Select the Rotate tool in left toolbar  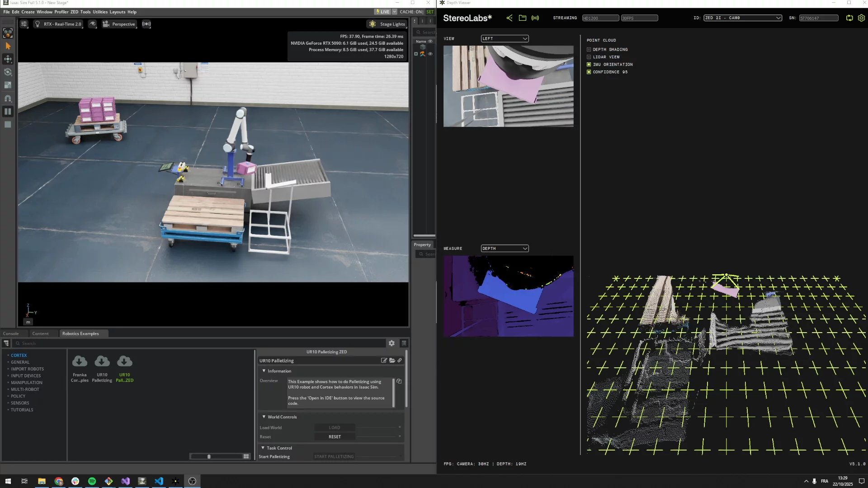[8, 72]
